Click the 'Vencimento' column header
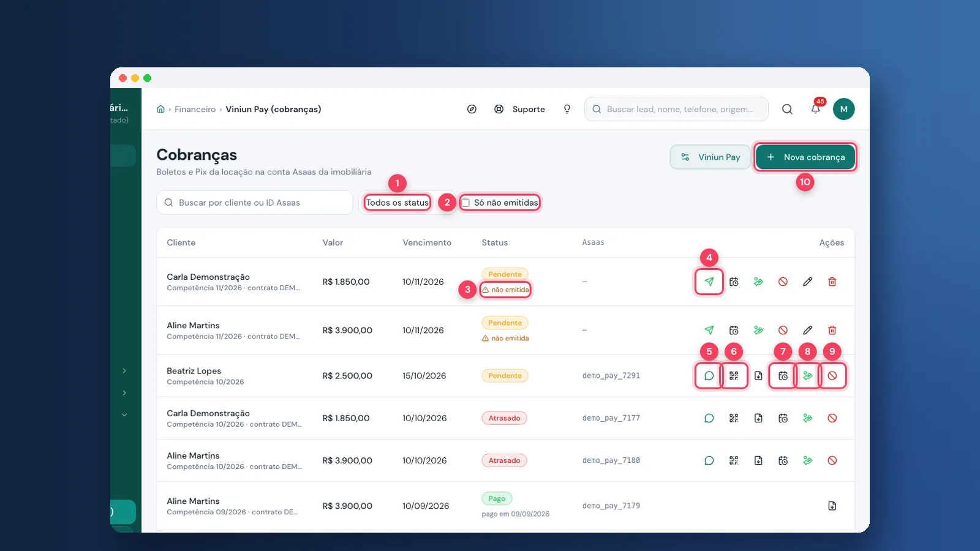980x551 pixels. (427, 242)
